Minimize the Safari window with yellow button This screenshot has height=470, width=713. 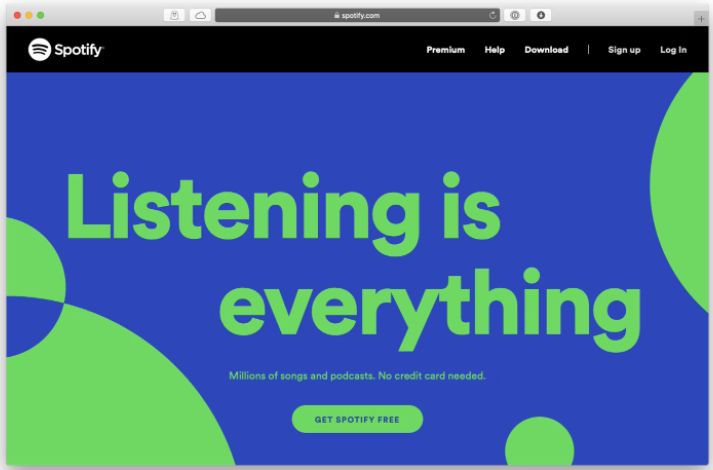coord(29,15)
